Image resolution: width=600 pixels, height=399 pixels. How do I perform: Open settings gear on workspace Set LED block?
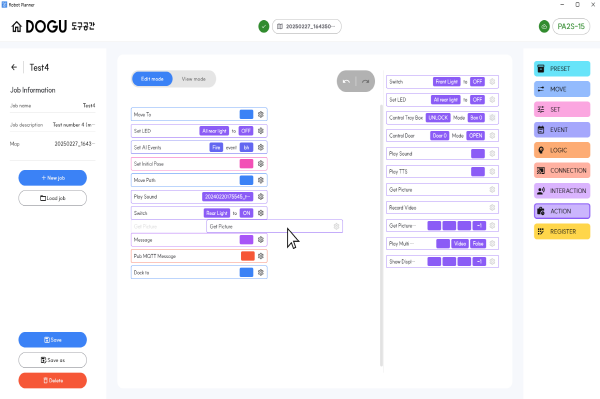point(261,131)
